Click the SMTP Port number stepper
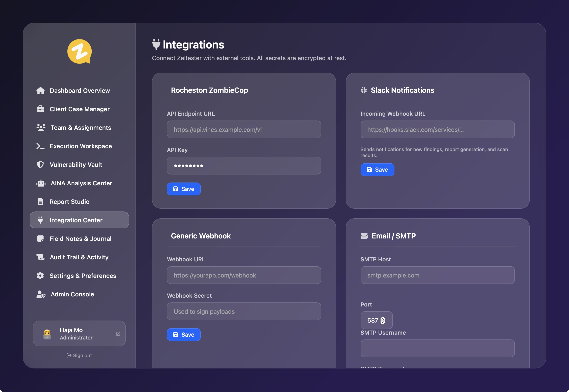The image size is (569, 392). (x=383, y=320)
